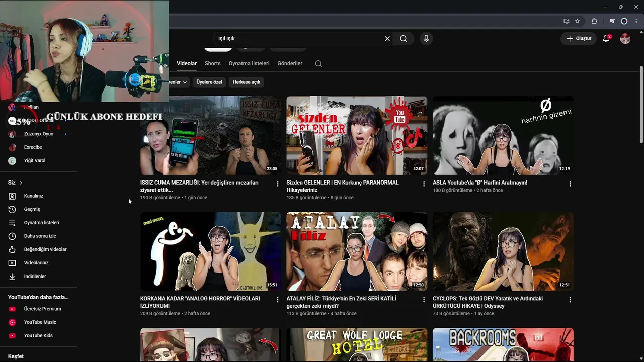Image resolution: width=644 pixels, height=362 pixels.
Task: Play the mad mom analog horror thumbnail
Action: tap(211, 251)
